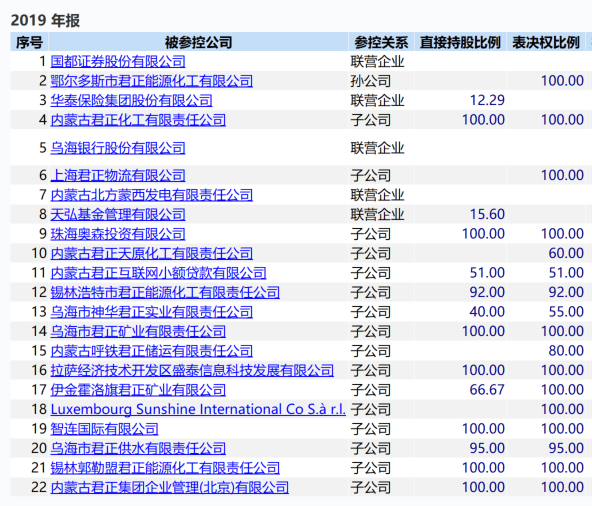Image resolution: width=592 pixels, height=506 pixels.
Task: Select 66.67 direct holding in row 17
Action: 487,390
